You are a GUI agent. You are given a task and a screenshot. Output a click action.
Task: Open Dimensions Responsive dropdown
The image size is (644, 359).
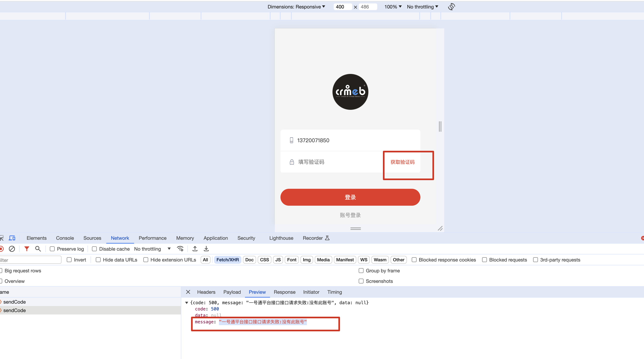296,7
